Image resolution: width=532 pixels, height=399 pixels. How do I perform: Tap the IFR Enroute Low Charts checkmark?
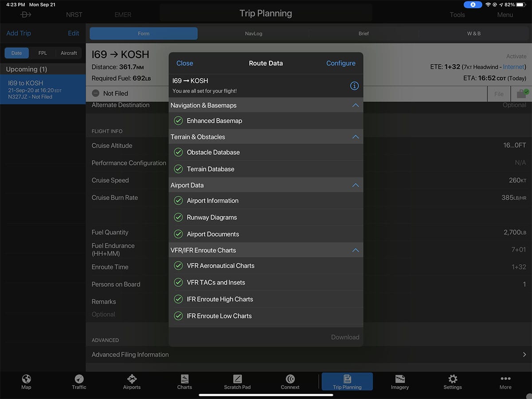click(x=178, y=316)
